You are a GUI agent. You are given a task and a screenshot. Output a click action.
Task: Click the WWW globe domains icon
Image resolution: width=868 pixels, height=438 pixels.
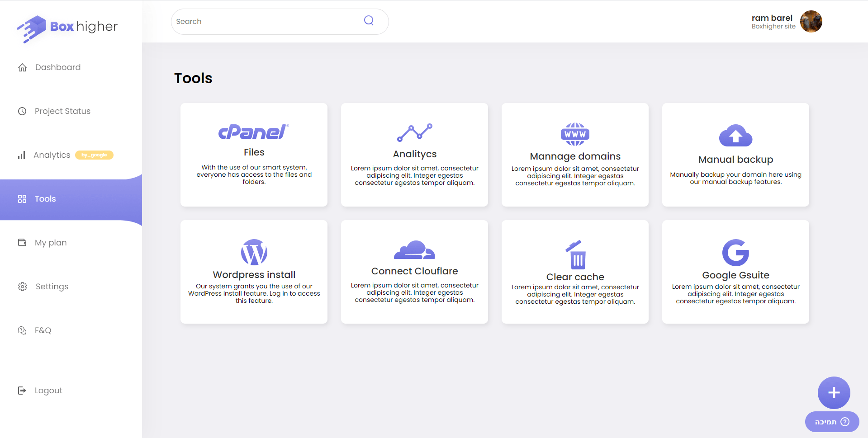575,134
